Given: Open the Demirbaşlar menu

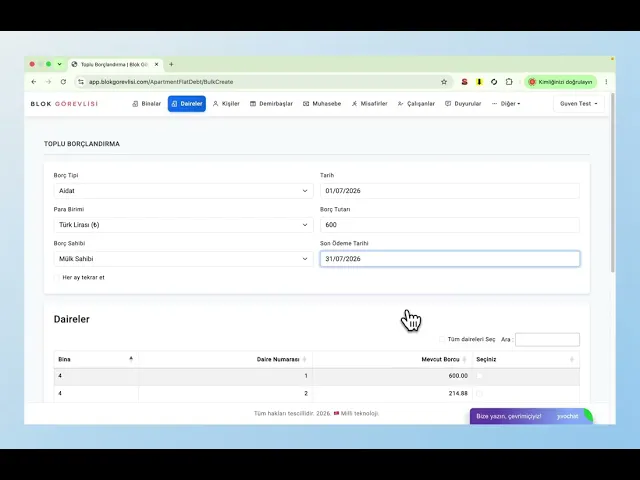Looking at the screenshot, I should (x=271, y=104).
